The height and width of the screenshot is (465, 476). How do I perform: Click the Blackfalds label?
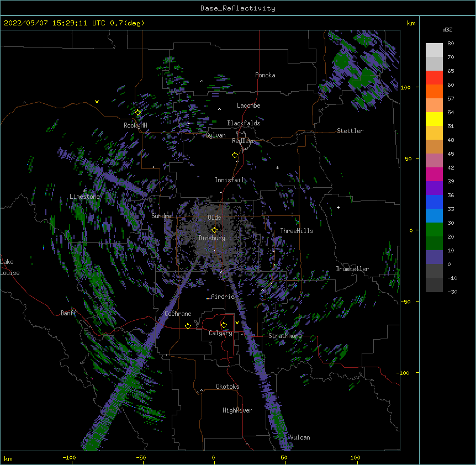[x=244, y=123]
